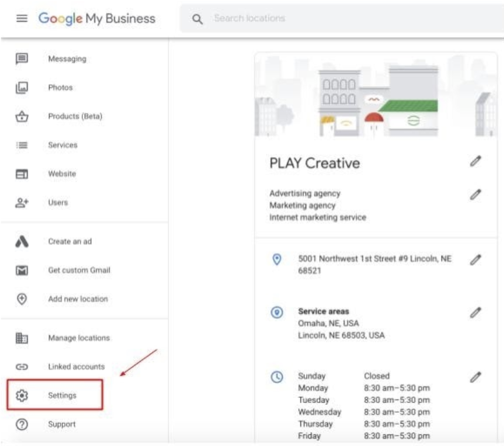Click the Tuesday hours row
The image size is (504, 446).
coord(364,400)
